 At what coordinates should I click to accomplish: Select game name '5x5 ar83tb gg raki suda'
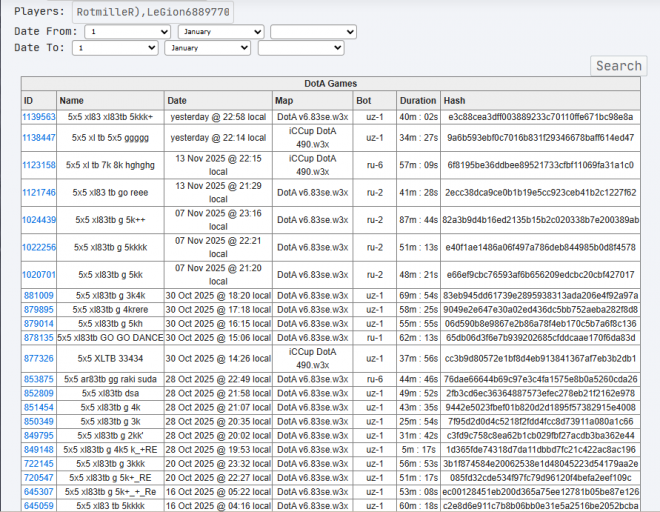click(x=110, y=379)
